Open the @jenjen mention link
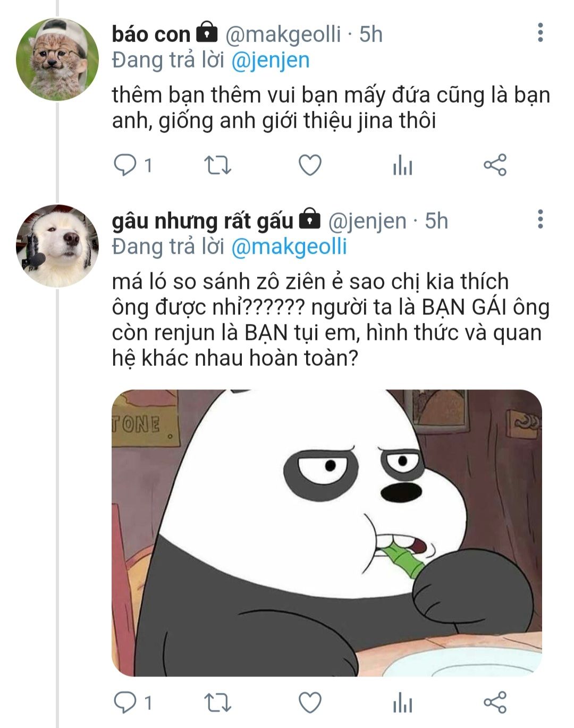This screenshot has width=574, height=728. click(271, 60)
